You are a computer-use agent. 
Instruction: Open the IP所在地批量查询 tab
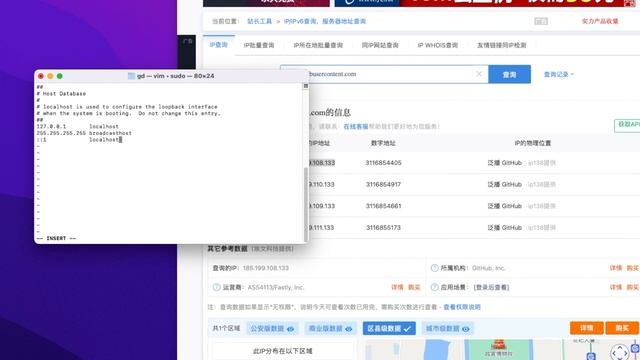318,45
